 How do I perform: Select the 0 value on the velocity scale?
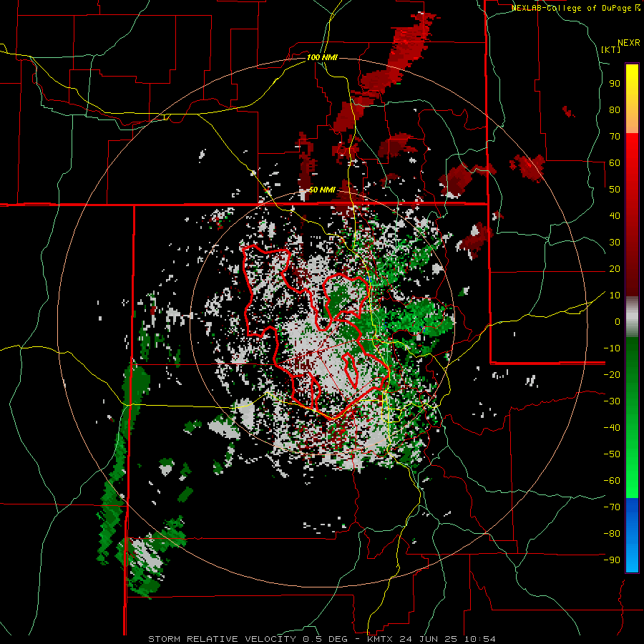[618, 321]
